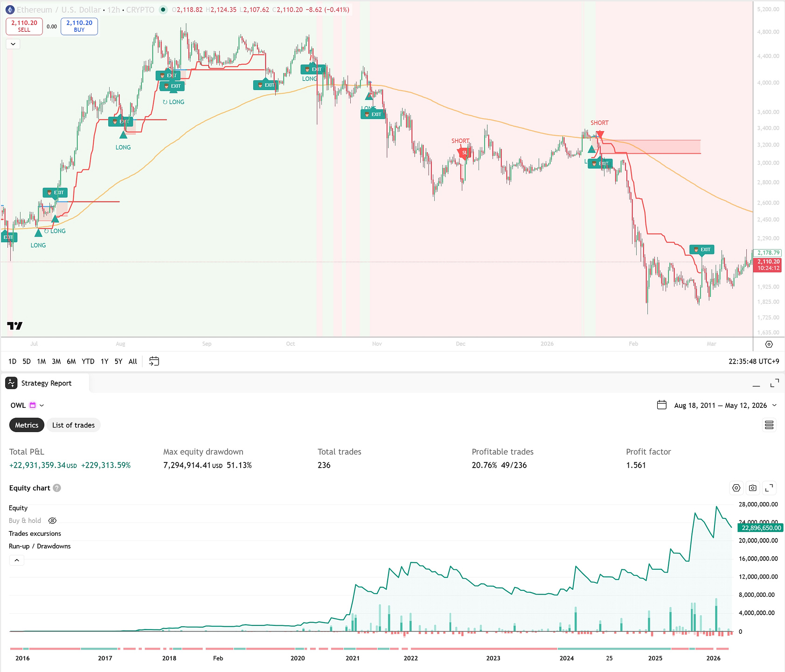Open the report view options list icon
Screen dimensions: 785x672
(x=769, y=425)
